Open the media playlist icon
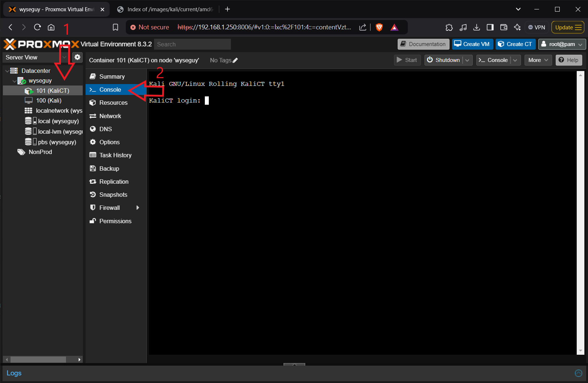The width and height of the screenshot is (588, 383). (x=463, y=27)
